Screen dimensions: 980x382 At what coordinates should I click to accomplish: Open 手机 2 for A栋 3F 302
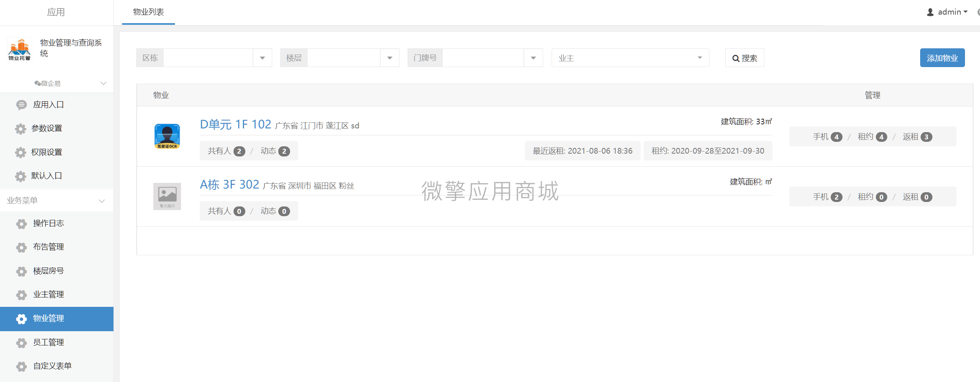pos(827,197)
